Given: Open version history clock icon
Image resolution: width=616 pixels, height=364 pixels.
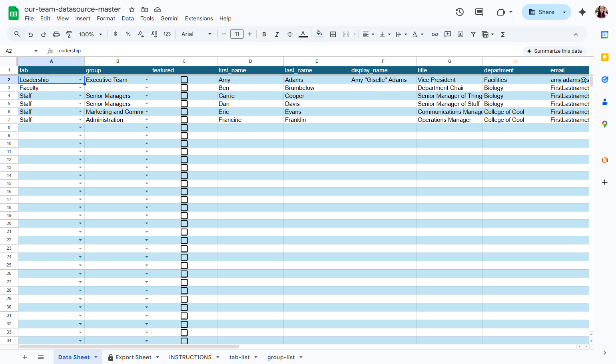Looking at the screenshot, I should 460,12.
